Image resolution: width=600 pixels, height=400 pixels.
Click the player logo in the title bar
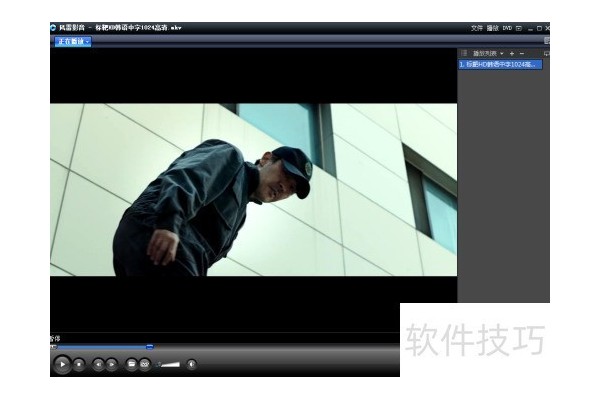tap(53, 28)
